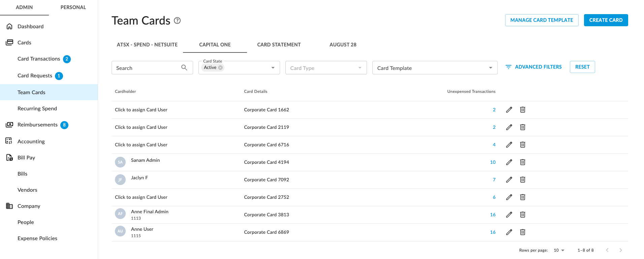The width and height of the screenshot is (644, 259).
Task: Edit Anne Final Admin's card 3813
Action: pos(509,215)
